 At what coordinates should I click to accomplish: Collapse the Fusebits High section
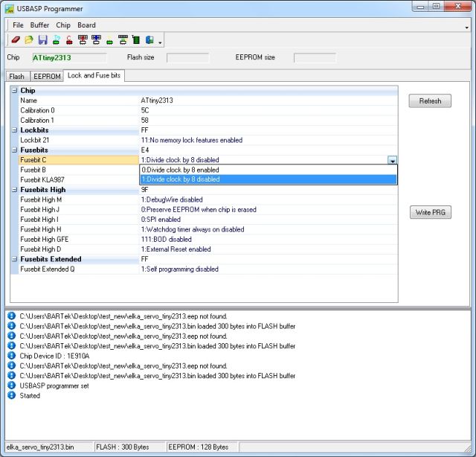14,190
